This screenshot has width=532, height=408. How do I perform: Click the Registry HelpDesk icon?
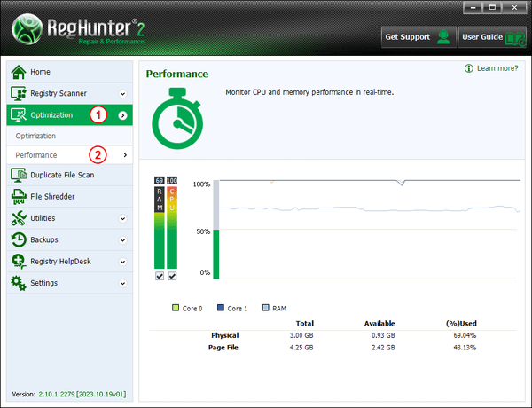coord(18,262)
